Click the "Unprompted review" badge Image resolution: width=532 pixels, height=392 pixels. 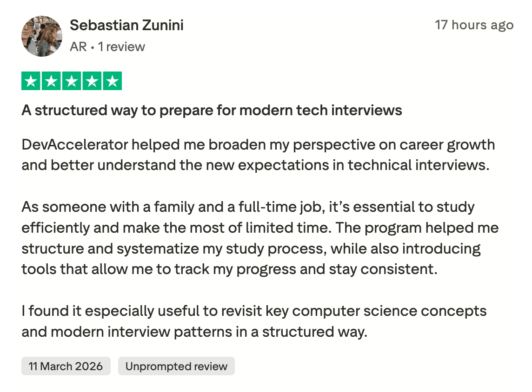point(176,366)
